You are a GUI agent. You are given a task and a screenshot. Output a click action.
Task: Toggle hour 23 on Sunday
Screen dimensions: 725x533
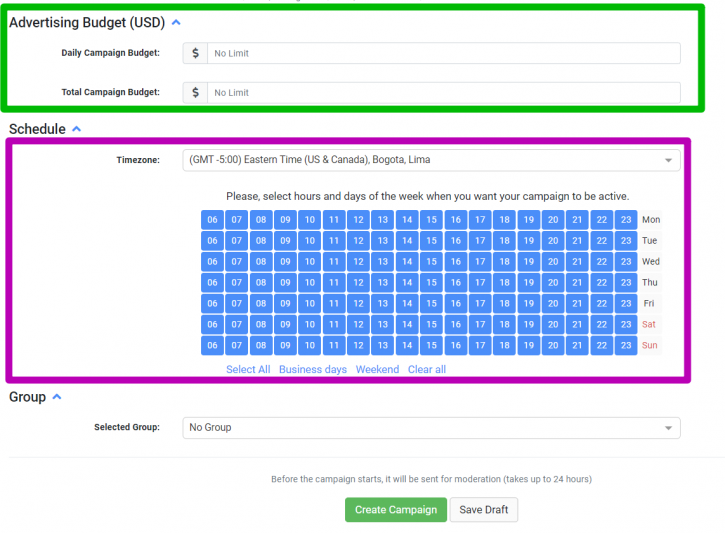626,345
